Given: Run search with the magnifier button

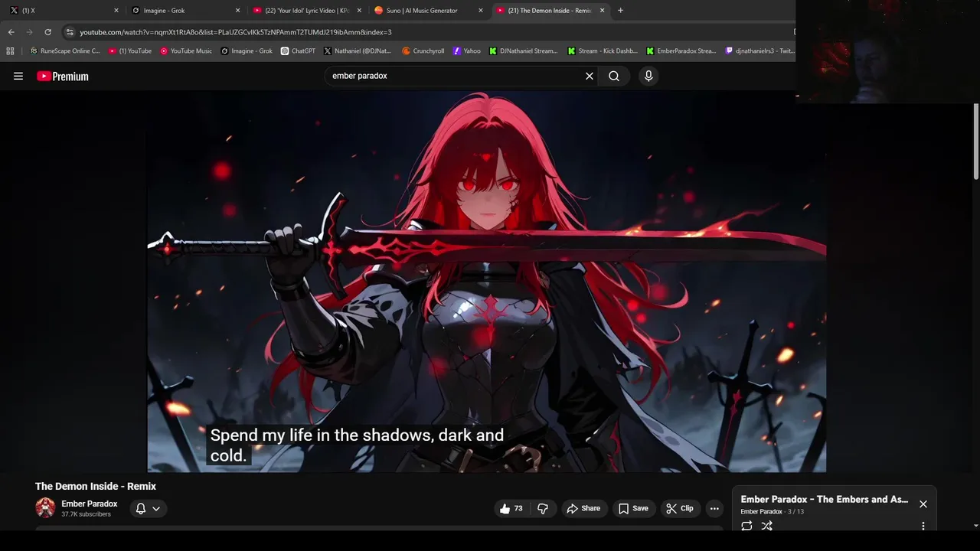Looking at the screenshot, I should (x=614, y=76).
